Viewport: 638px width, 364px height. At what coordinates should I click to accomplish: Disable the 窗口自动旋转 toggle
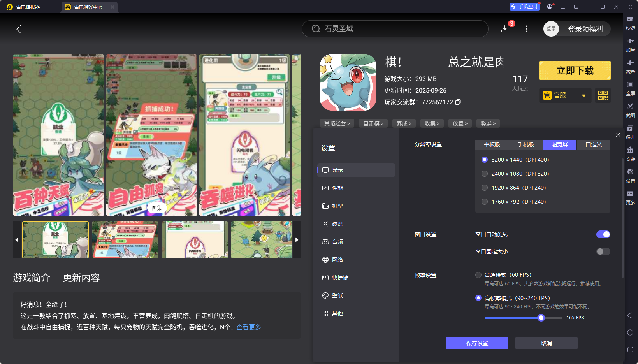point(603,234)
